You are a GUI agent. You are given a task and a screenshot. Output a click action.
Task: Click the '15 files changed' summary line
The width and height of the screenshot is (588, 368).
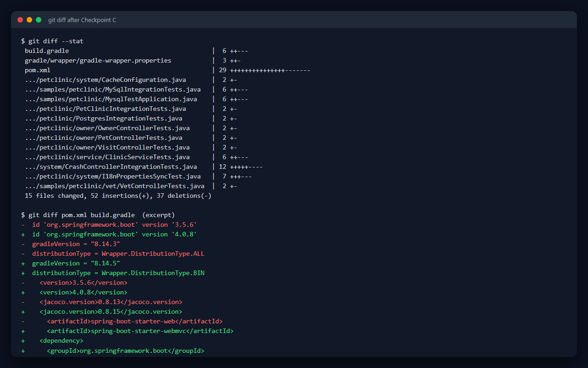coord(118,195)
